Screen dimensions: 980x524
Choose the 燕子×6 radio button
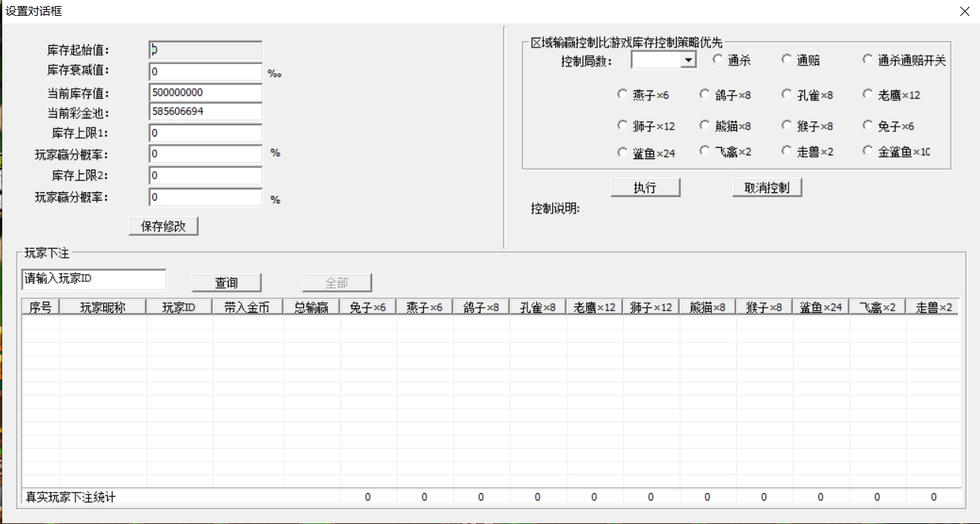622,95
